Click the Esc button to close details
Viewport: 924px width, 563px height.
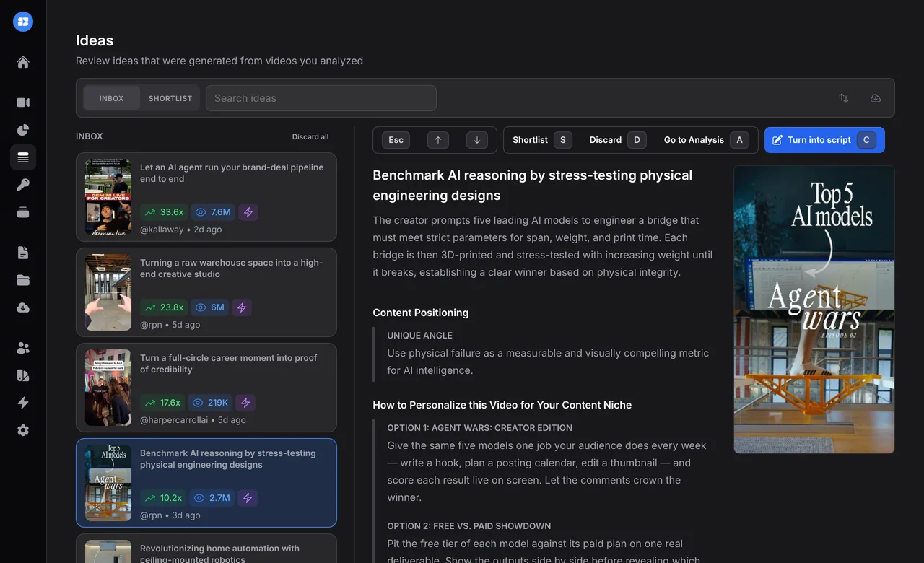[396, 140]
